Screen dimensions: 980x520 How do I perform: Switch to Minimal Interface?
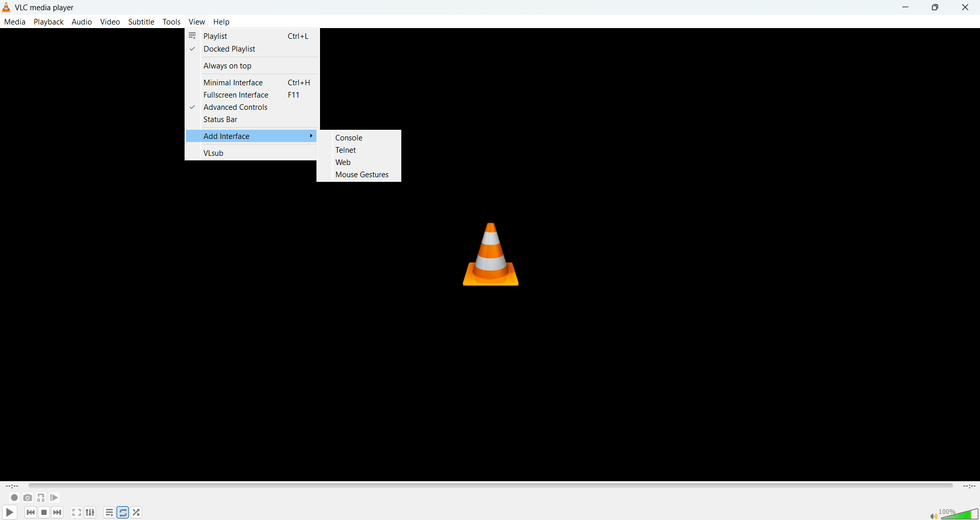coord(252,83)
